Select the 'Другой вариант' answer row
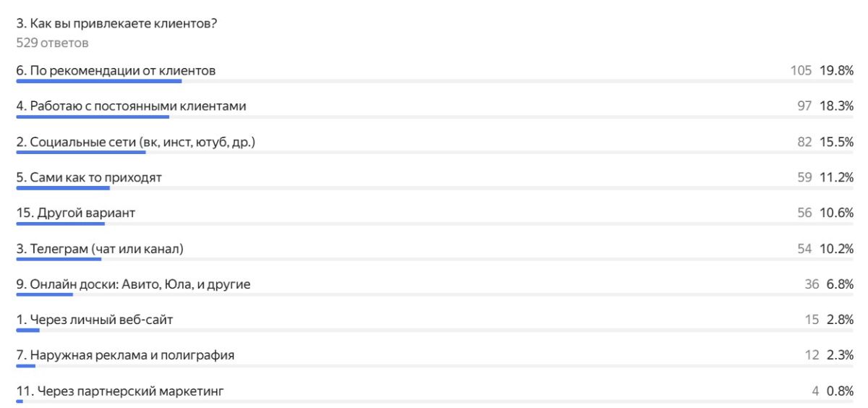 tap(76, 213)
